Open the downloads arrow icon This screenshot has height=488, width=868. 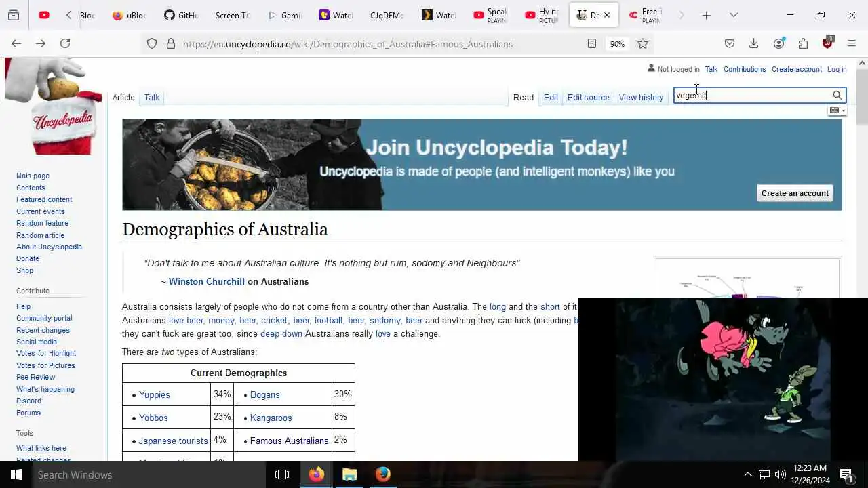coord(753,43)
